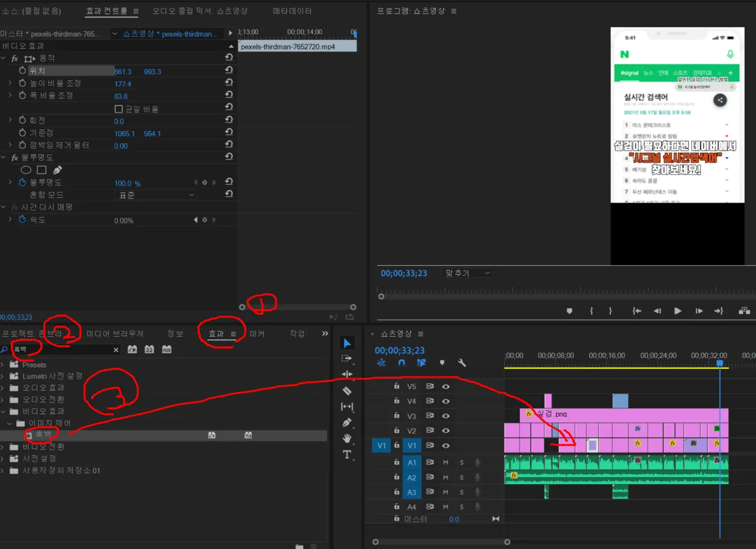Screen dimensions: 756x549
Task: Click the 흑백 effect in the list
Action: (44, 435)
